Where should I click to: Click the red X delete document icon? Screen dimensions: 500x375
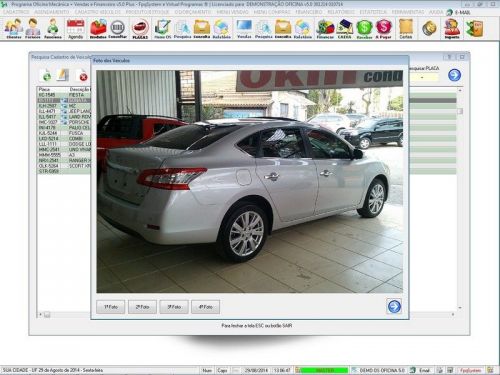tap(82, 75)
